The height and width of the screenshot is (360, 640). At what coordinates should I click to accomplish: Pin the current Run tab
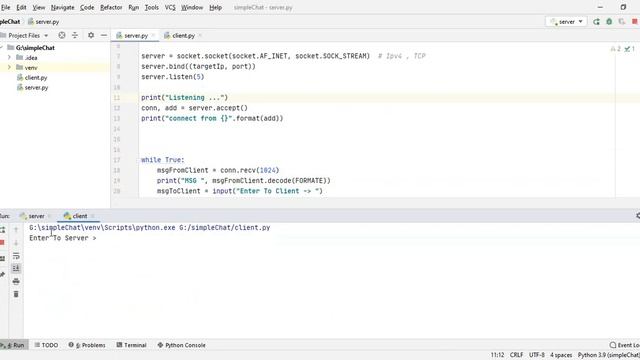2,275
